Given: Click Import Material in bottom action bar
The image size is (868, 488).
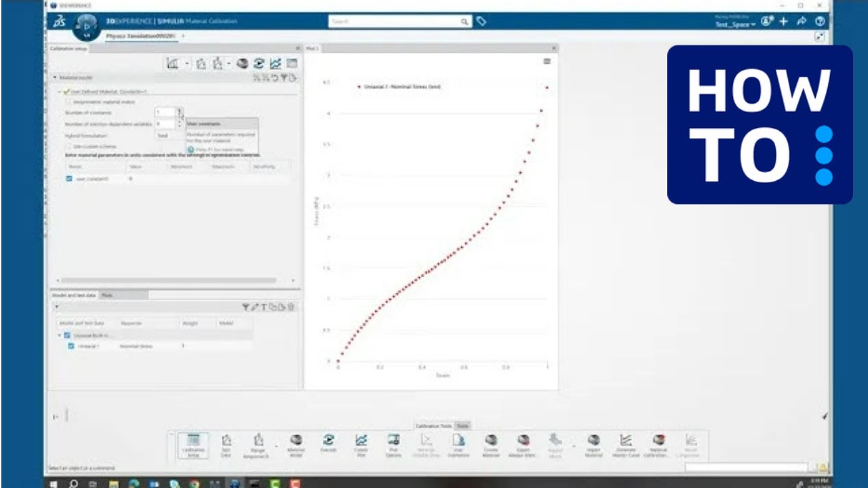Looking at the screenshot, I should 593,445.
